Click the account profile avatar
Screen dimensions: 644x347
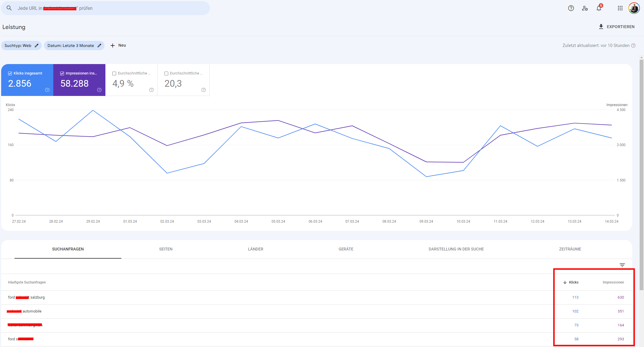(634, 8)
